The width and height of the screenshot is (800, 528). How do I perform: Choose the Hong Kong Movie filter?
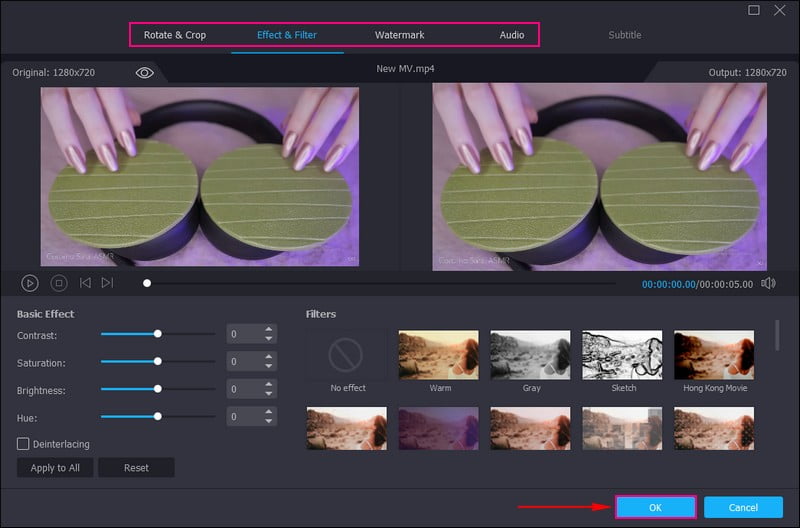point(714,354)
